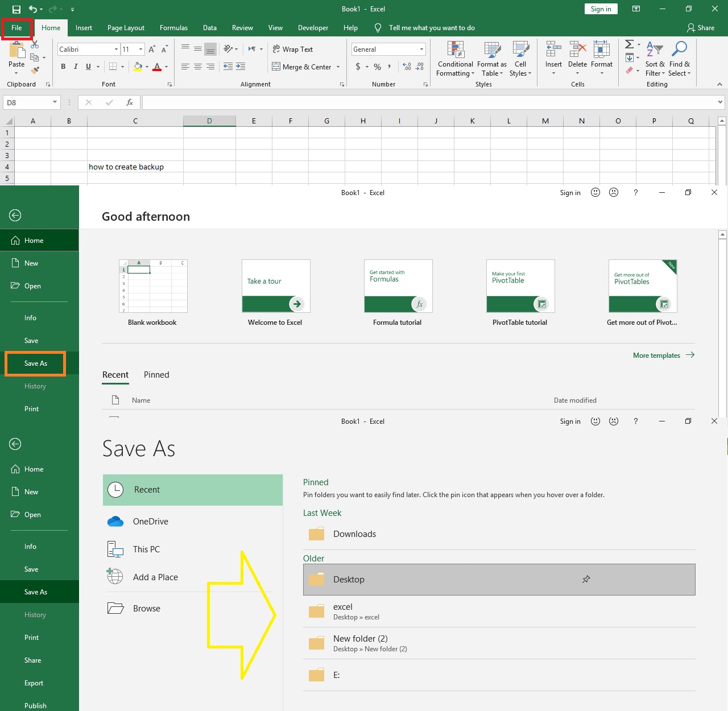728x711 pixels.
Task: Click the Increase Decimal icon
Action: [x=407, y=67]
